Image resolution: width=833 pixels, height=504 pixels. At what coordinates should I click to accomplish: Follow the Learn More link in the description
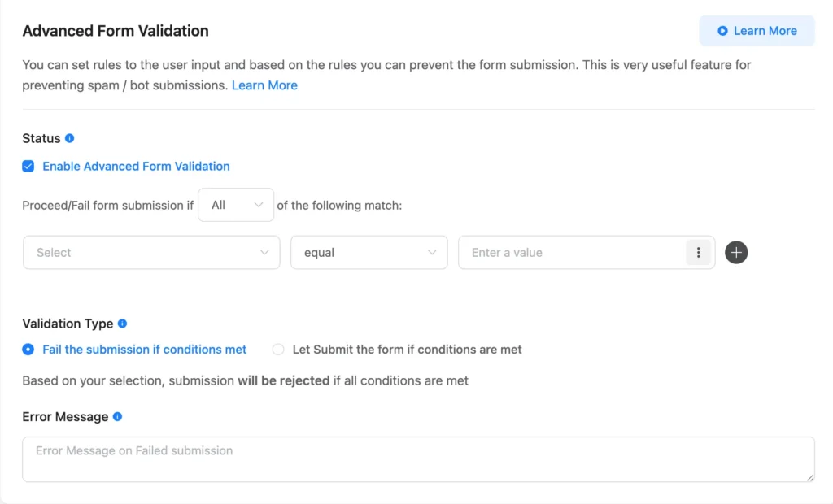264,85
